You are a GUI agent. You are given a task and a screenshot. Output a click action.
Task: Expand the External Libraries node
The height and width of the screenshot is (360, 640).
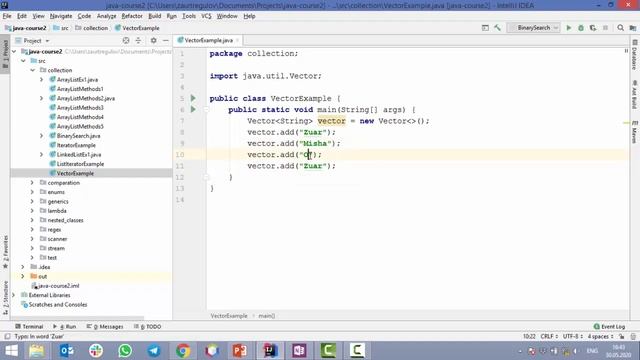pos(13,295)
